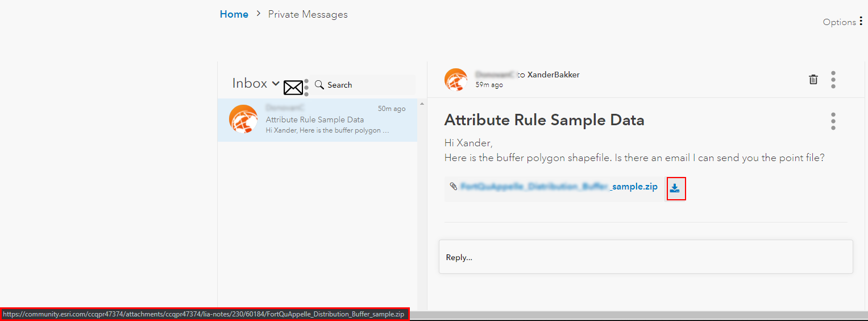The height and width of the screenshot is (321, 868).
Task: Click into the Reply text box
Action: point(646,257)
